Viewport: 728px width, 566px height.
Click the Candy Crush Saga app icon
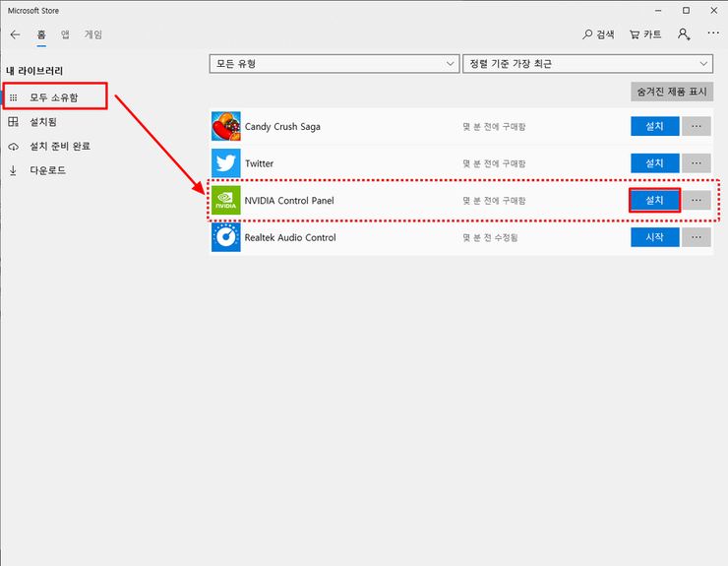click(226, 126)
